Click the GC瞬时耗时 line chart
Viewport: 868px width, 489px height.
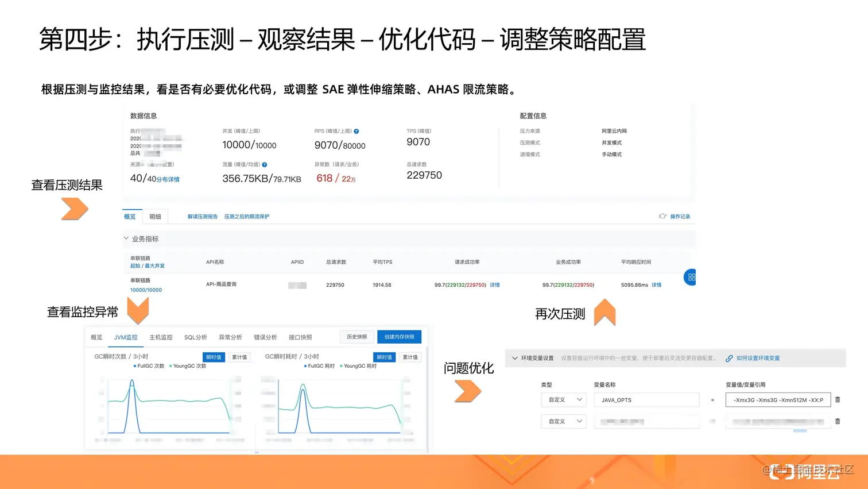coord(340,406)
